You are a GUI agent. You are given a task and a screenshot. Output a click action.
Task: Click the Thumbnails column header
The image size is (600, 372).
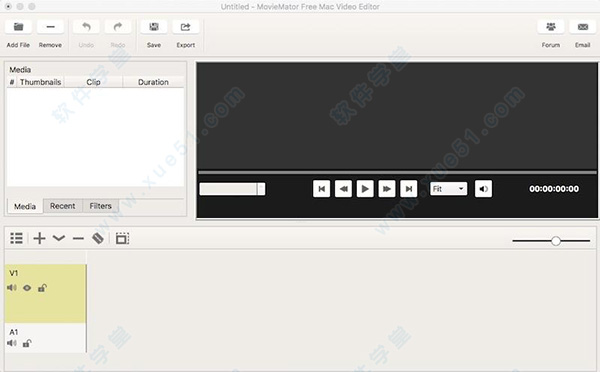coord(41,82)
